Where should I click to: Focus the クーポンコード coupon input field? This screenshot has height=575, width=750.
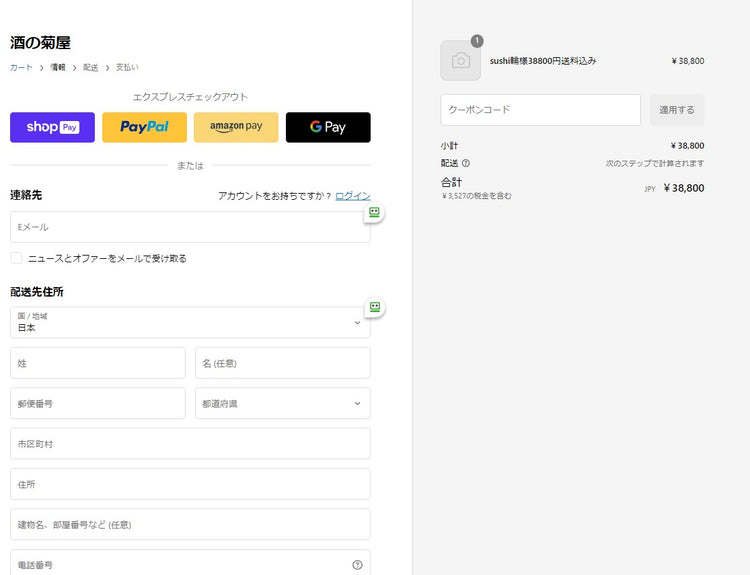(540, 110)
